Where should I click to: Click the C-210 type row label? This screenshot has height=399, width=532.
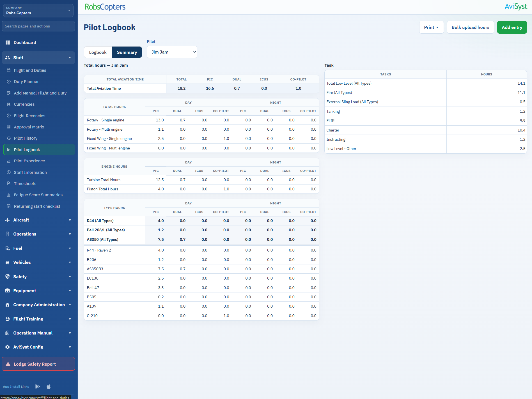[x=92, y=316]
